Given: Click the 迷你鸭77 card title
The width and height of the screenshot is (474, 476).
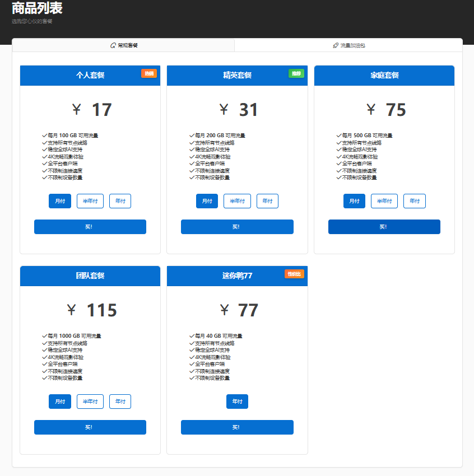Looking at the screenshot, I should (x=237, y=276).
